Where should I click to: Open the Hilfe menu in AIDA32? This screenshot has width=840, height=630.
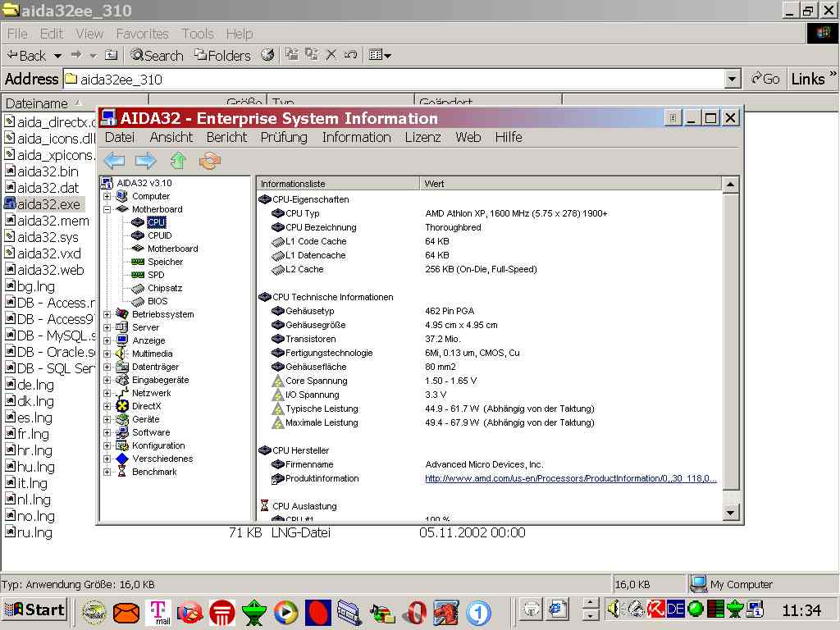pyautogui.click(x=509, y=138)
